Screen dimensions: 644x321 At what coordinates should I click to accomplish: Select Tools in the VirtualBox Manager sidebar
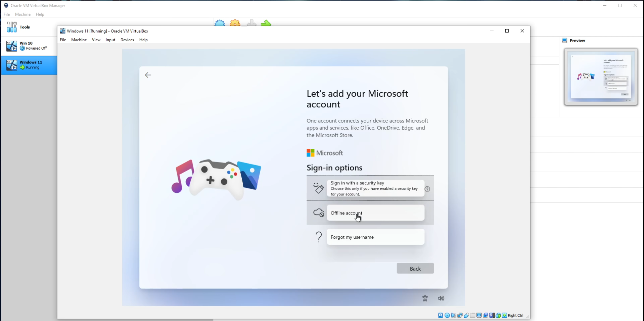pyautogui.click(x=29, y=27)
